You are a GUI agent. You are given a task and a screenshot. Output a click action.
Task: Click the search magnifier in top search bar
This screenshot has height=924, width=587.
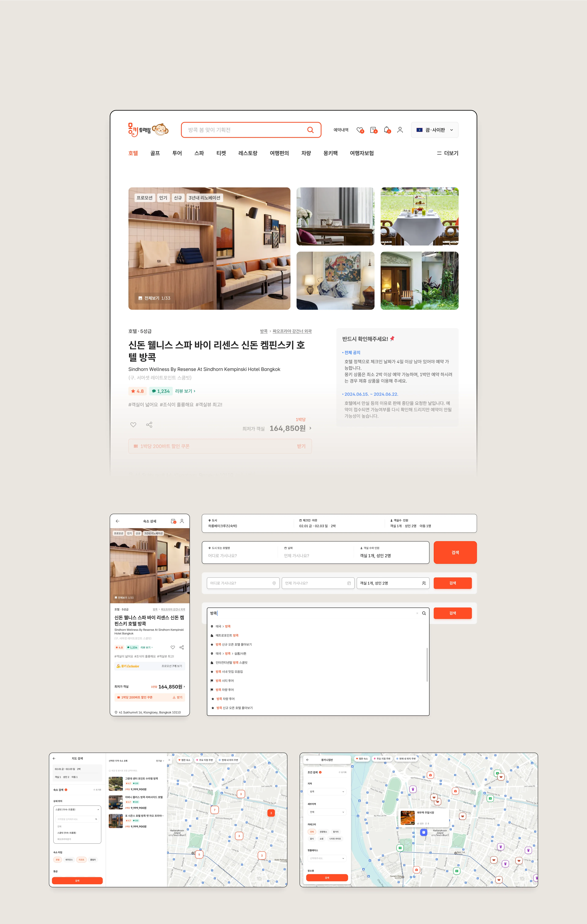pos(310,130)
